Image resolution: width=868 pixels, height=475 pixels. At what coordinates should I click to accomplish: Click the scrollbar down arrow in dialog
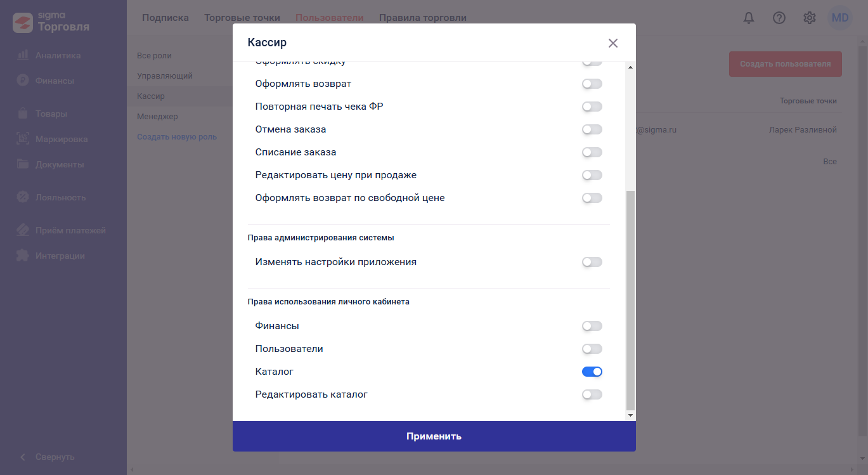point(630,415)
